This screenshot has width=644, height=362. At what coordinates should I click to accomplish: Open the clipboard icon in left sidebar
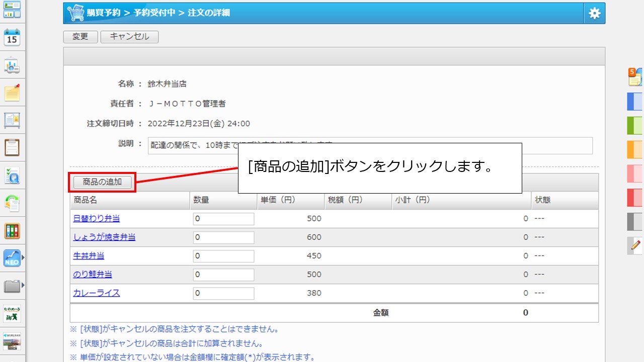tap(12, 147)
